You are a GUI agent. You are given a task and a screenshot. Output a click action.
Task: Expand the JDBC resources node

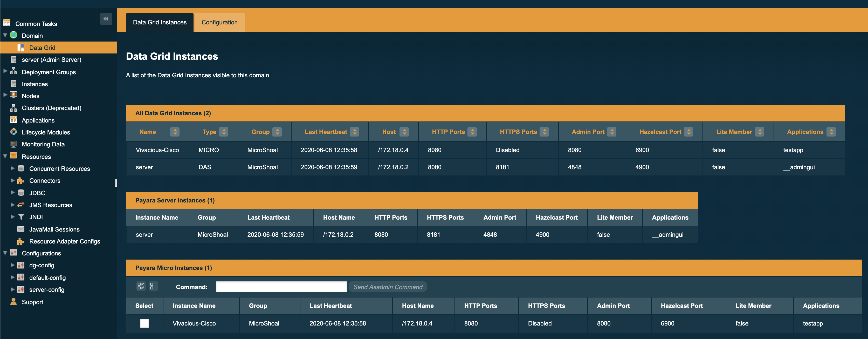[12, 193]
